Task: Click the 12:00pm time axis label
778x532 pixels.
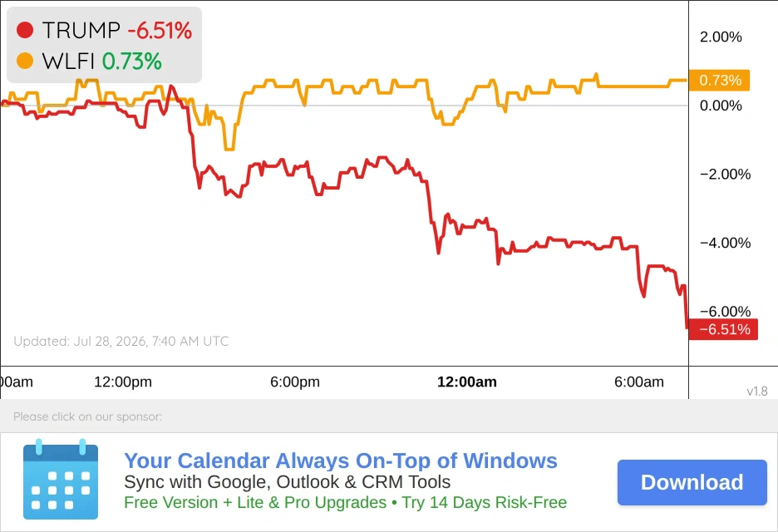Action: pos(123,382)
